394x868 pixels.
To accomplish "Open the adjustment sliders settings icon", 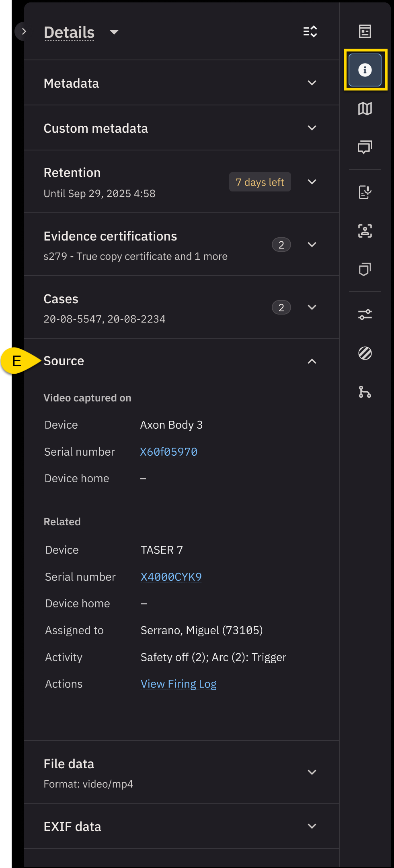I will (365, 315).
